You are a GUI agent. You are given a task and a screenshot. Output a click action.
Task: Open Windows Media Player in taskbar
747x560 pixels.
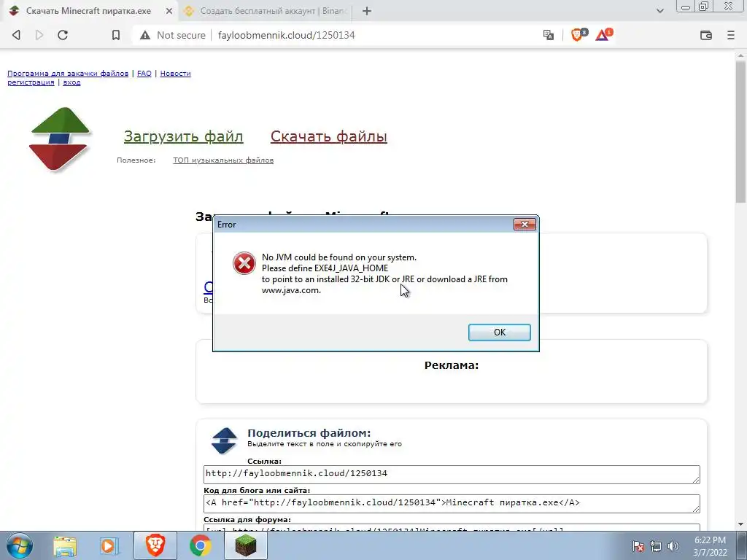109,545
